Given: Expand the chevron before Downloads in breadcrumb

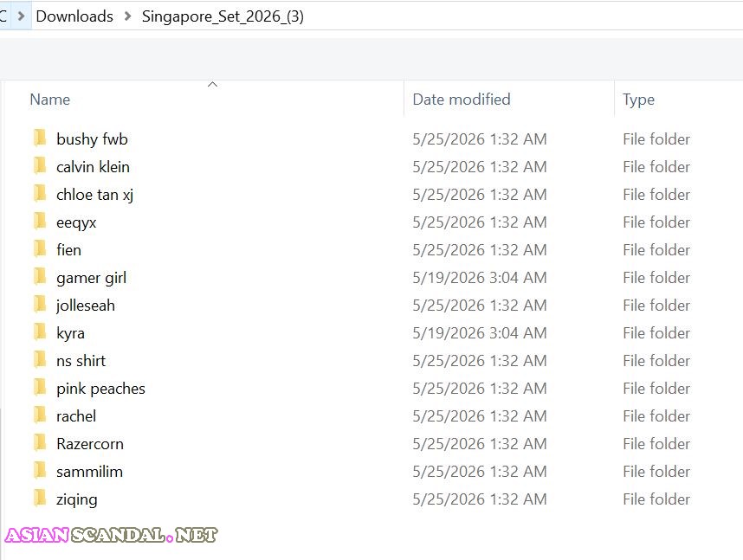Looking at the screenshot, I should click(21, 16).
